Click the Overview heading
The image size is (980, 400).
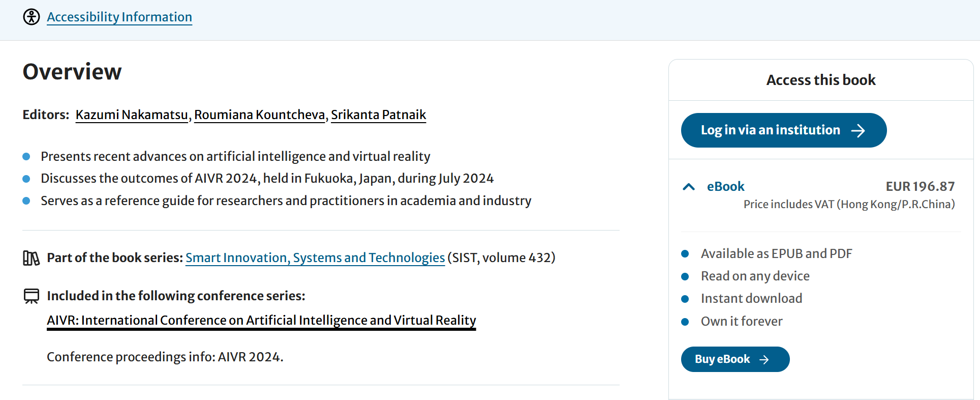point(72,72)
